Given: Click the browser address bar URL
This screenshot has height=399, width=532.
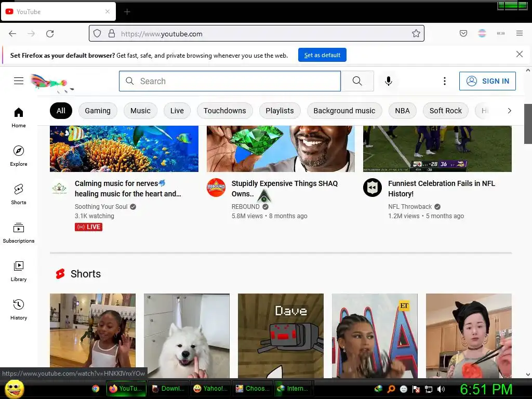Looking at the screenshot, I should coord(258,34).
